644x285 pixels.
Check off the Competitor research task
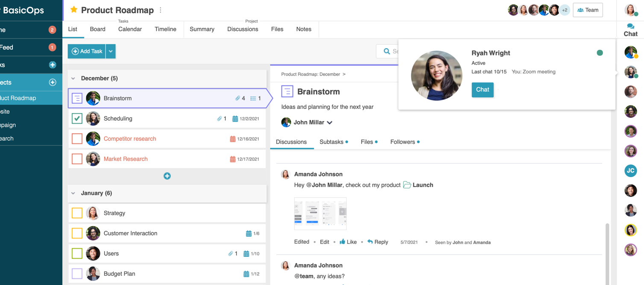click(x=77, y=139)
